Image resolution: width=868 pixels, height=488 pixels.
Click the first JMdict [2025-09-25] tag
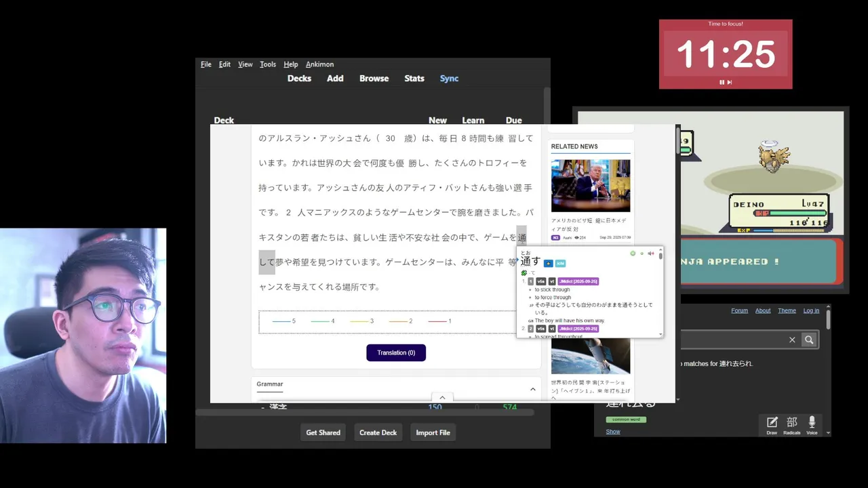point(578,281)
